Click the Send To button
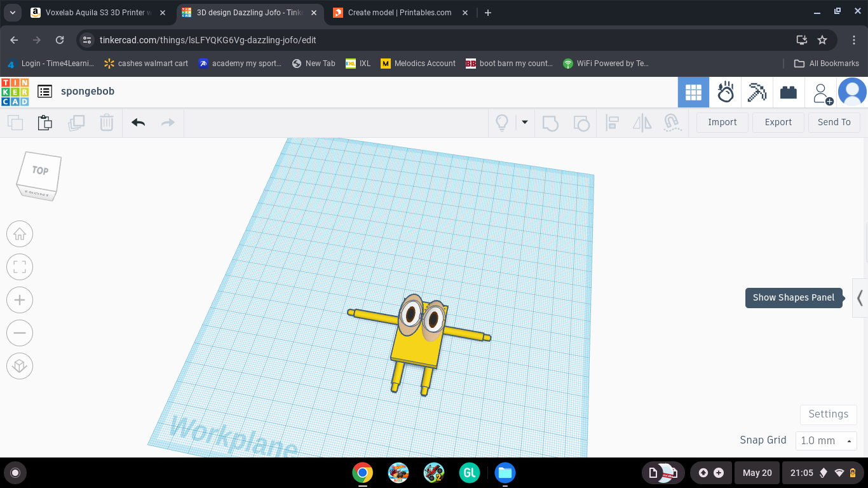This screenshot has width=868, height=488. [x=834, y=122]
